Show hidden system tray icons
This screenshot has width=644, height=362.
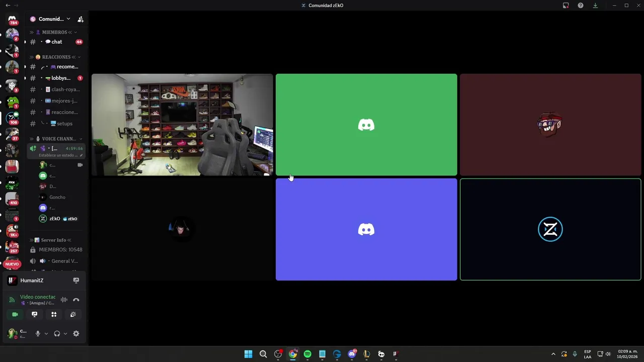553,354
